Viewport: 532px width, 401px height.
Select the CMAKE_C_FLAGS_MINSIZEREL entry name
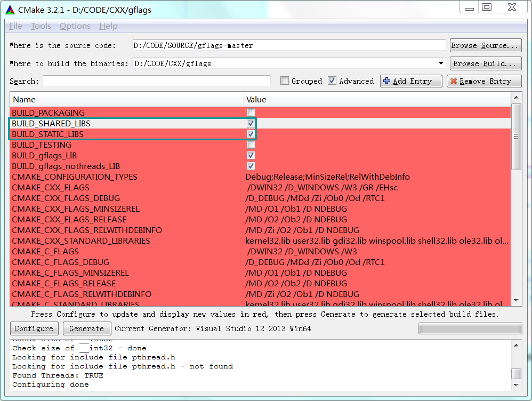pos(70,273)
